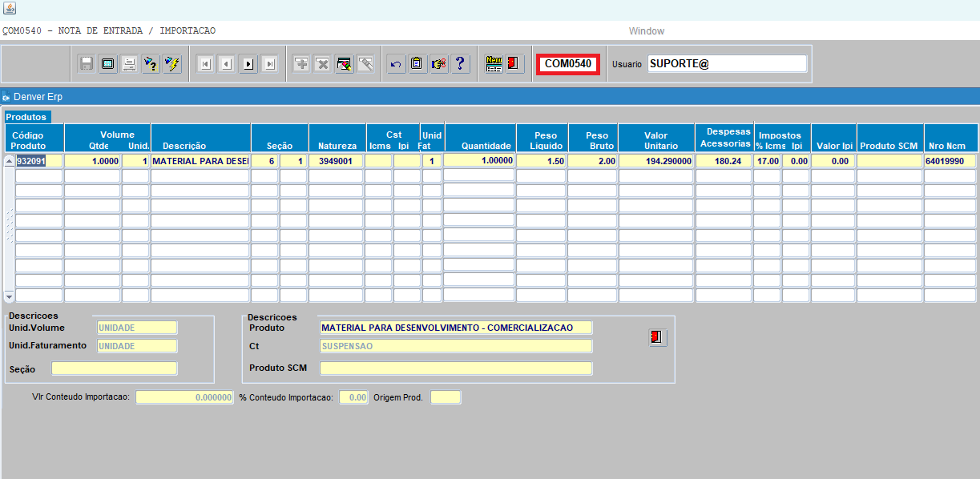The height and width of the screenshot is (479, 980).
Task: Click the clipboard list icon
Action: pos(417,64)
